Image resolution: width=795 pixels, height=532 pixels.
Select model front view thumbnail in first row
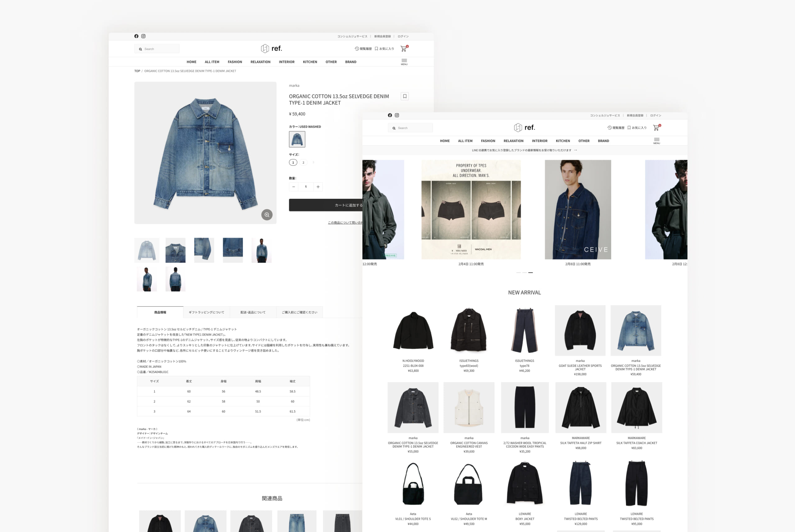tap(261, 250)
